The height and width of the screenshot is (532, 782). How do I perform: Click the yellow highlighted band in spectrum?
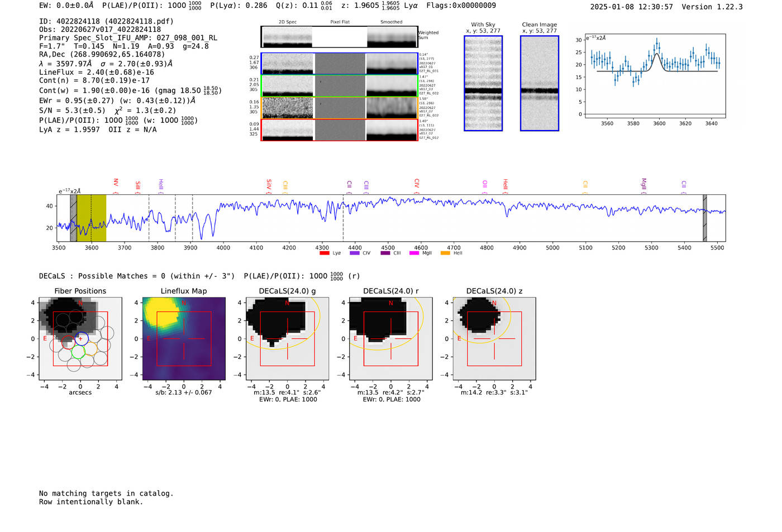(92, 218)
